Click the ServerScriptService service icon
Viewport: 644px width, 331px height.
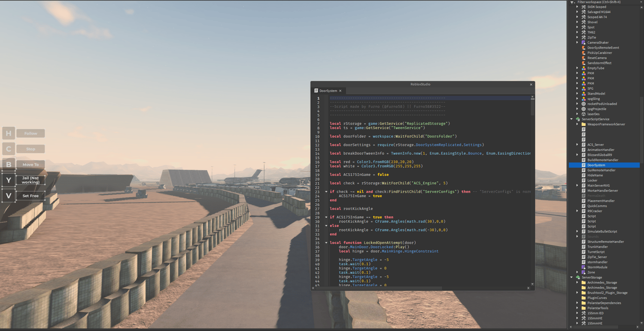(578, 119)
